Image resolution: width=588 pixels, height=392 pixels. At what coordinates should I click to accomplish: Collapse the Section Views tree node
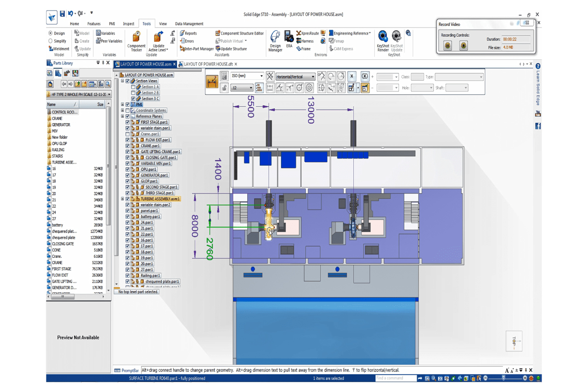click(x=123, y=81)
